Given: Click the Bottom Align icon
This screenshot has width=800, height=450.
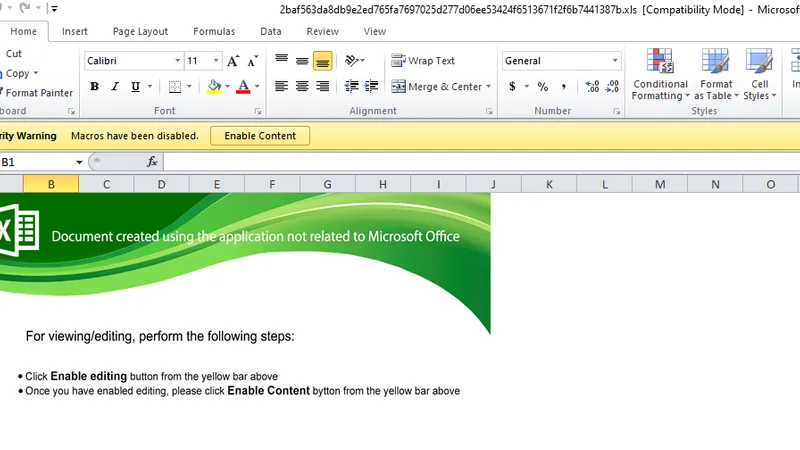Looking at the screenshot, I should coord(322,61).
